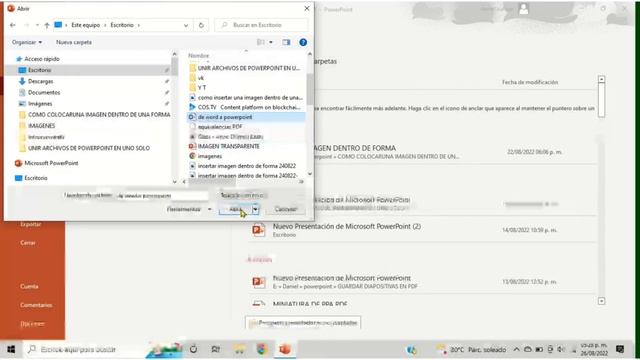Viewport: 640px width, 360px height.
Task: Select UNIR ARCHIVOS DE POWERPOINT EN UNO SOLO in tree
Action: click(x=89, y=148)
